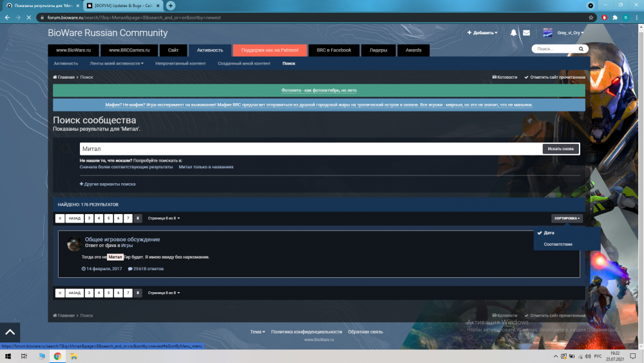
Task: Expand 'Другие варианты поиска' options
Action: 108,184
